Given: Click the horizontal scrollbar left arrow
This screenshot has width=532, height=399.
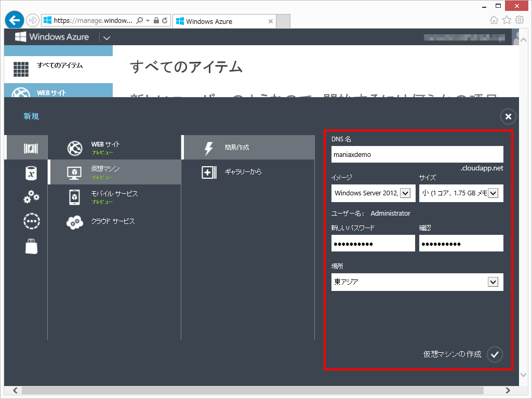Looking at the screenshot, I should (x=15, y=390).
